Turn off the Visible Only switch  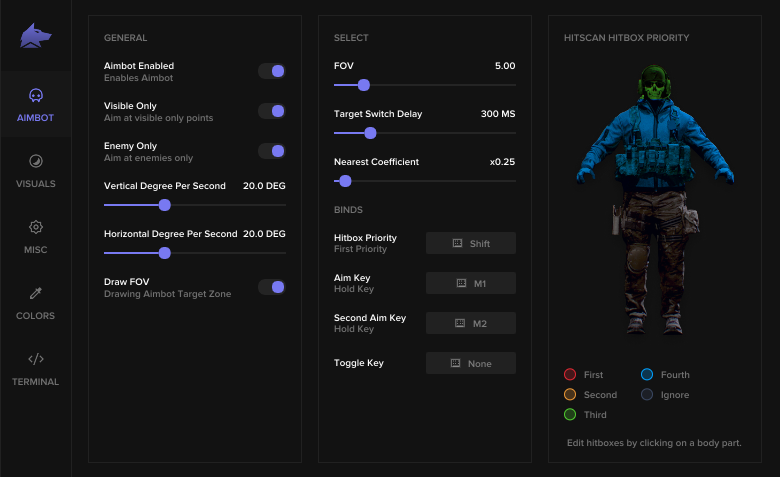tap(272, 111)
